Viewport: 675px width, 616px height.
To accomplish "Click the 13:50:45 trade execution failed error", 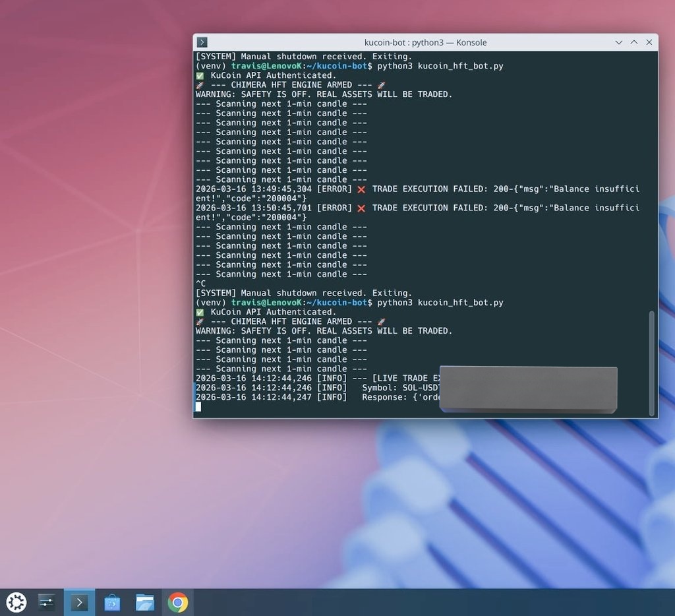I will tap(417, 208).
